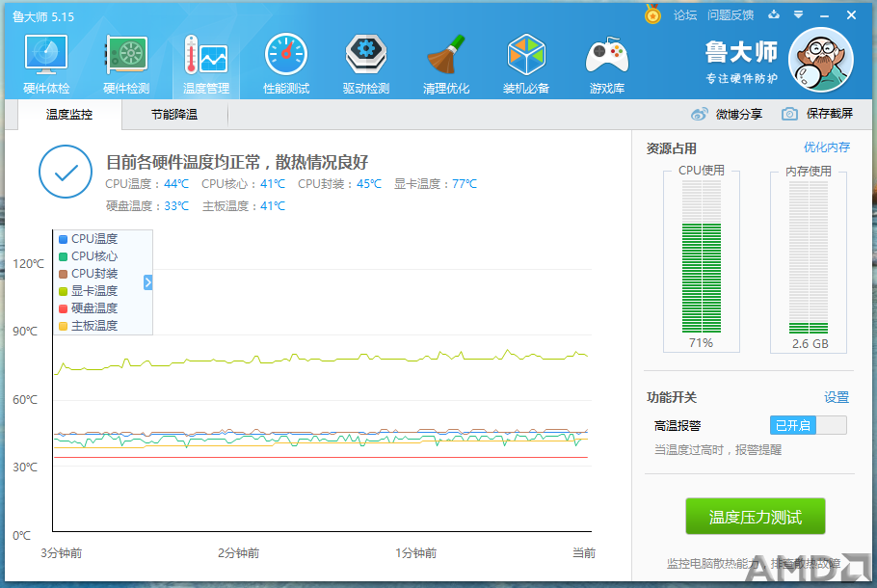The width and height of the screenshot is (877, 588).
Task: Open 硬件体检 hardware checkup
Action: tap(46, 65)
